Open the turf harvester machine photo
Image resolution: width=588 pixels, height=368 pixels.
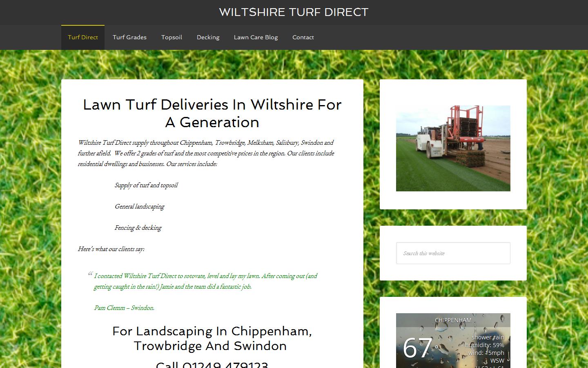point(453,148)
